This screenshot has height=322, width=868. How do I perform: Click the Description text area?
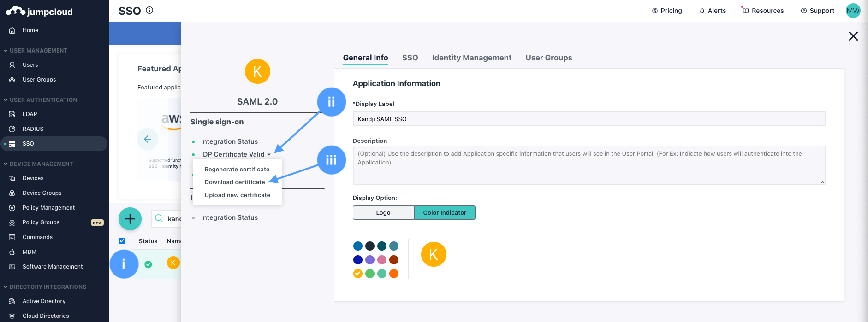[589, 165]
